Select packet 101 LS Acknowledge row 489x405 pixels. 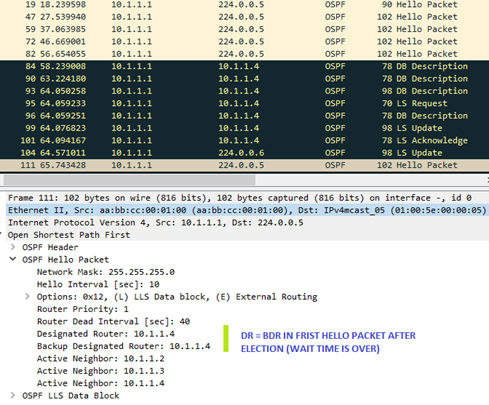(244, 141)
